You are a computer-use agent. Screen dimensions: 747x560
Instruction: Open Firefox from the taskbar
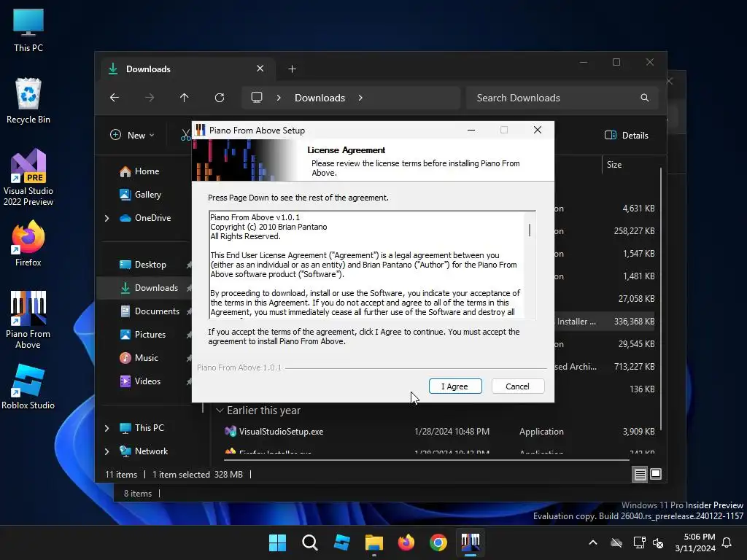(406, 542)
